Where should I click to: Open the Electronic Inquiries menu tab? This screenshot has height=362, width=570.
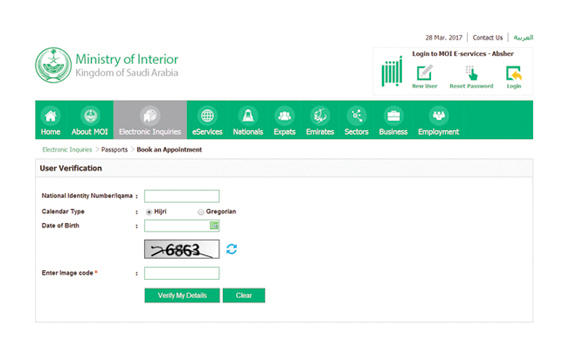(150, 120)
